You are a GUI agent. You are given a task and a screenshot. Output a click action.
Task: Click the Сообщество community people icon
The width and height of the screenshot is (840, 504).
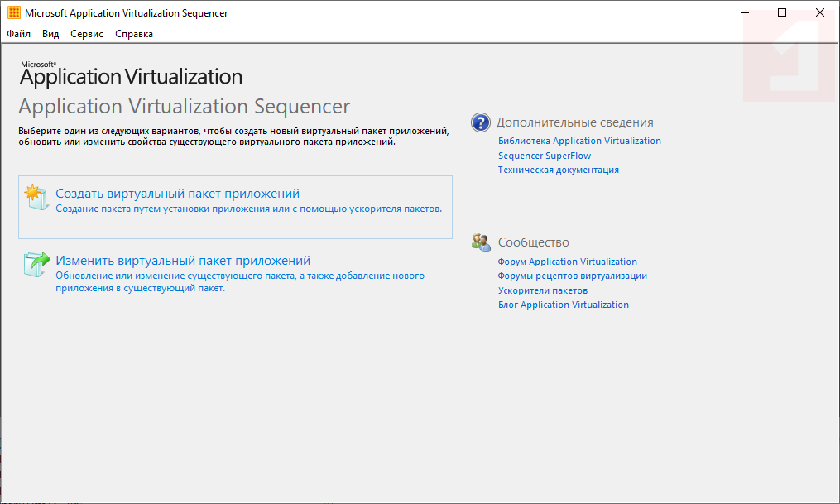point(481,242)
